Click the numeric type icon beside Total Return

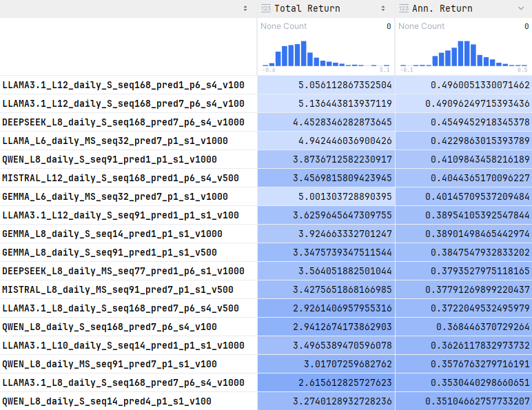(265, 8)
